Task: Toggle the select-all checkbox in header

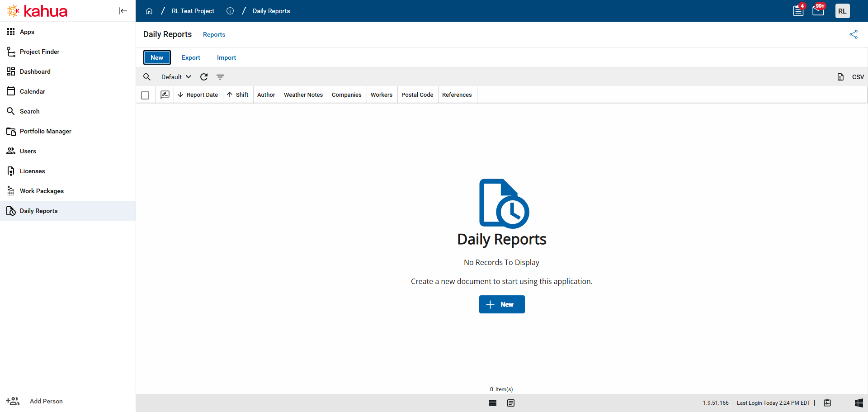Action: tap(145, 95)
